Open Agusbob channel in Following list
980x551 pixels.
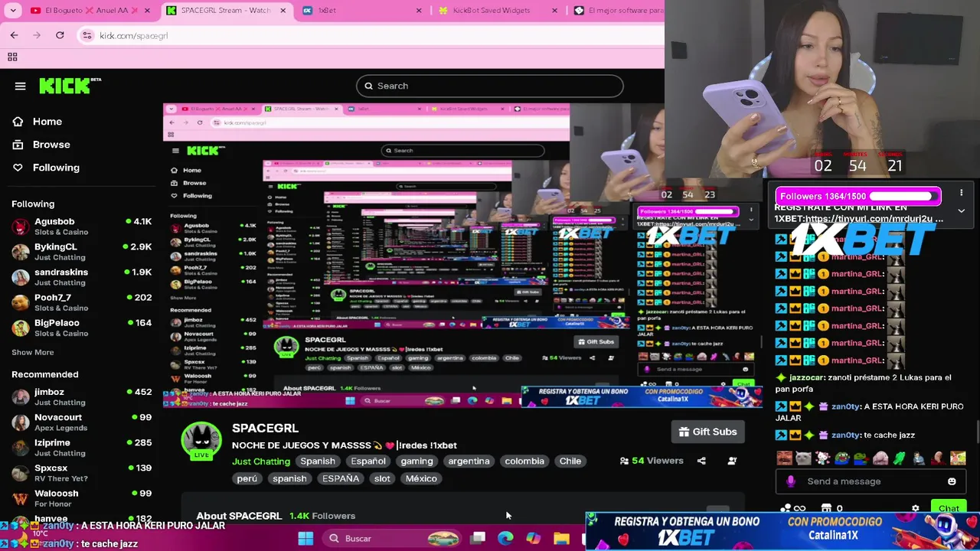pos(82,227)
